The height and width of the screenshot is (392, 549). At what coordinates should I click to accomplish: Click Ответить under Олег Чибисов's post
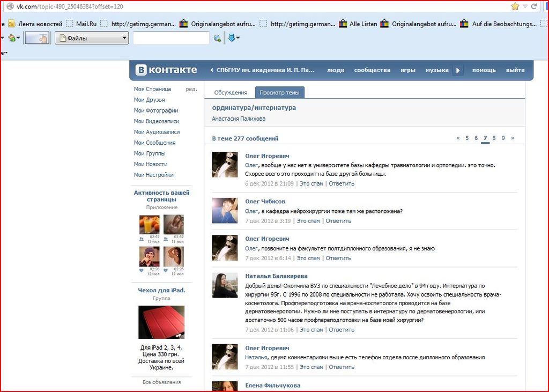[338, 221]
